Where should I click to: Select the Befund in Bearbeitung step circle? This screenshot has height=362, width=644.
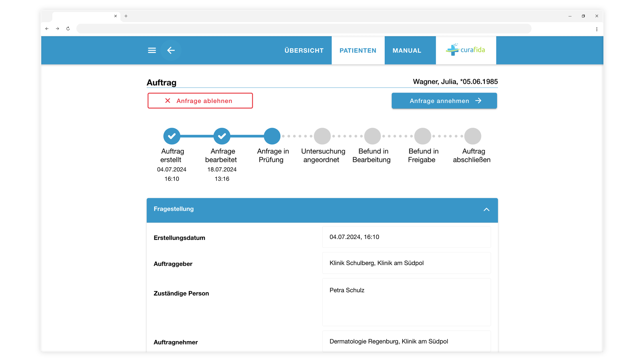click(372, 136)
